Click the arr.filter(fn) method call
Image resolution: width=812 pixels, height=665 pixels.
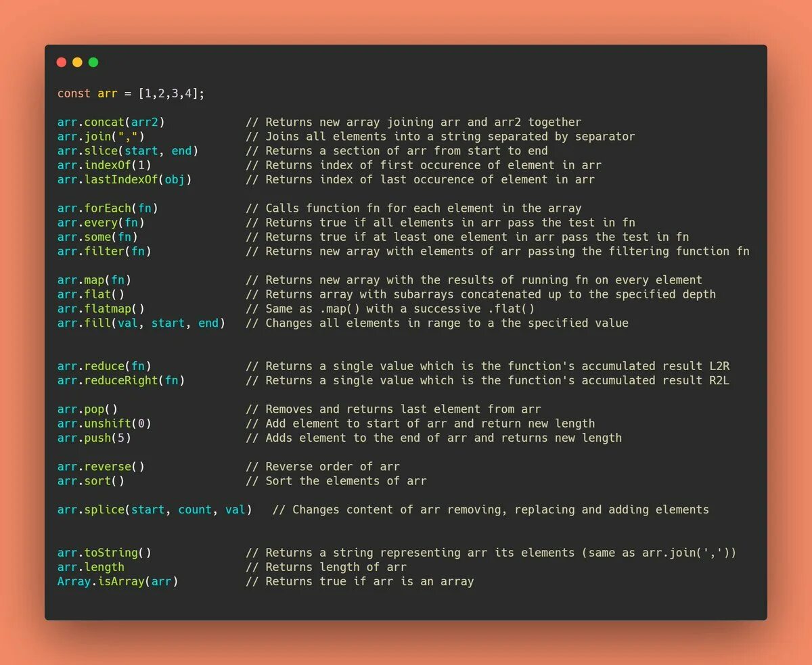[x=104, y=251]
